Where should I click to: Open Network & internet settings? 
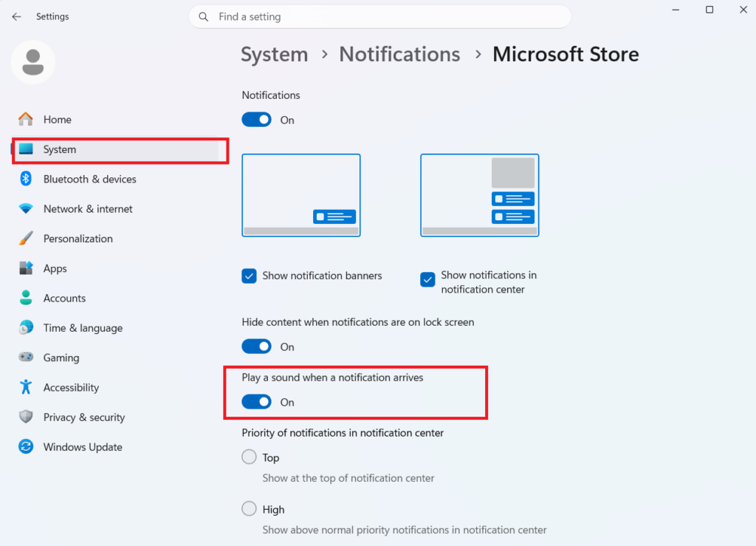[x=116, y=209]
